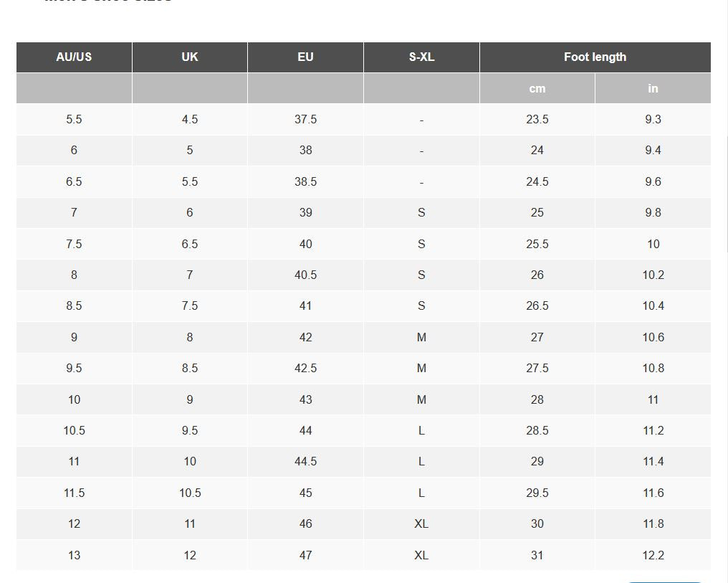
Task: Click the AU/US column header
Action: [74, 57]
